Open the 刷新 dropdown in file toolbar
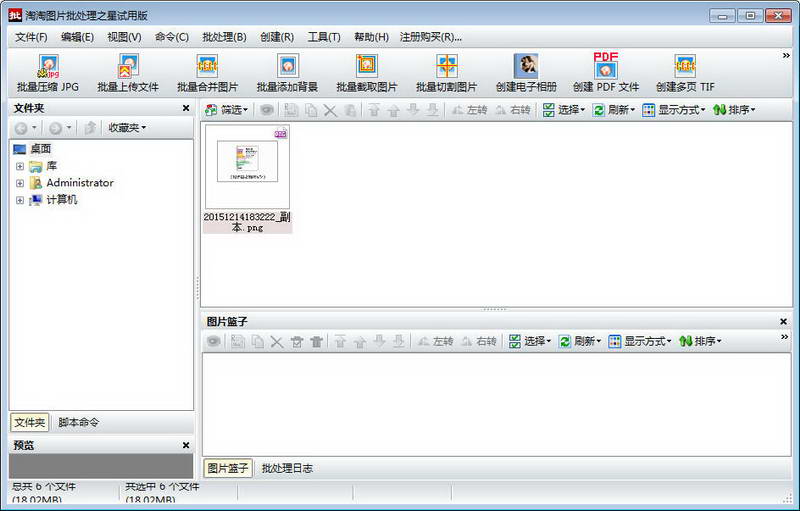 click(x=614, y=110)
